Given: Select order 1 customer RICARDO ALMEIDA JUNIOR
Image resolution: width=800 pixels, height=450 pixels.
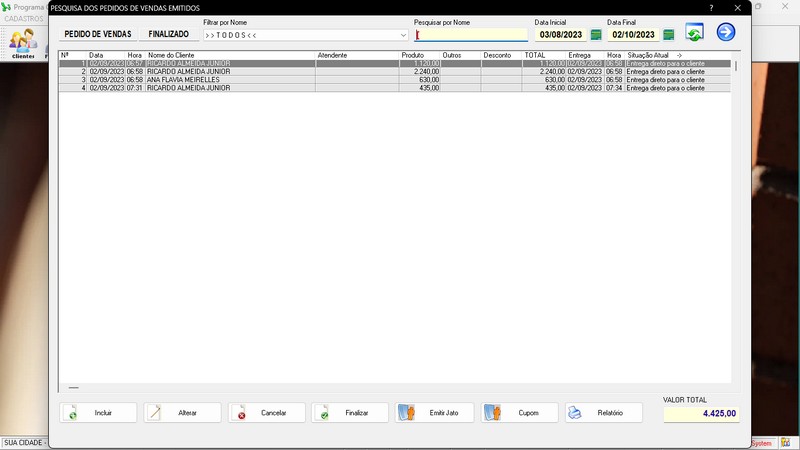Looking at the screenshot, I should 188,64.
